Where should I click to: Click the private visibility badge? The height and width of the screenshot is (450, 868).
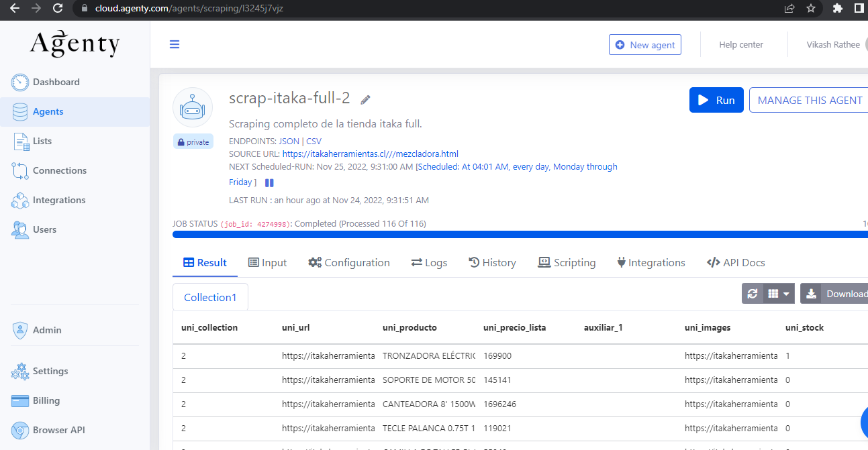[193, 142]
